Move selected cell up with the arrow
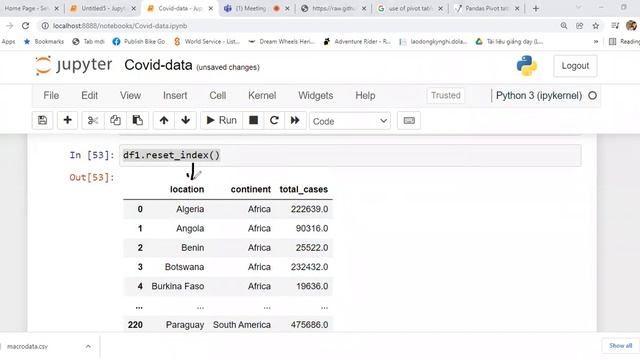Viewport: 640px width, 360px height. pyautogui.click(x=164, y=120)
